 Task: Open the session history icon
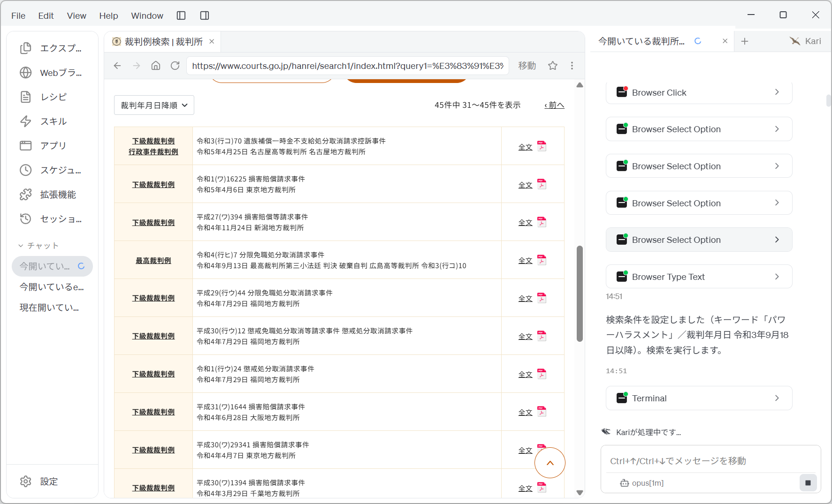click(25, 219)
